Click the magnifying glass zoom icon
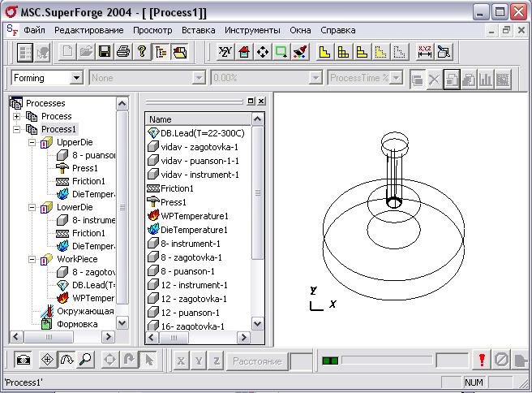 click(85, 360)
